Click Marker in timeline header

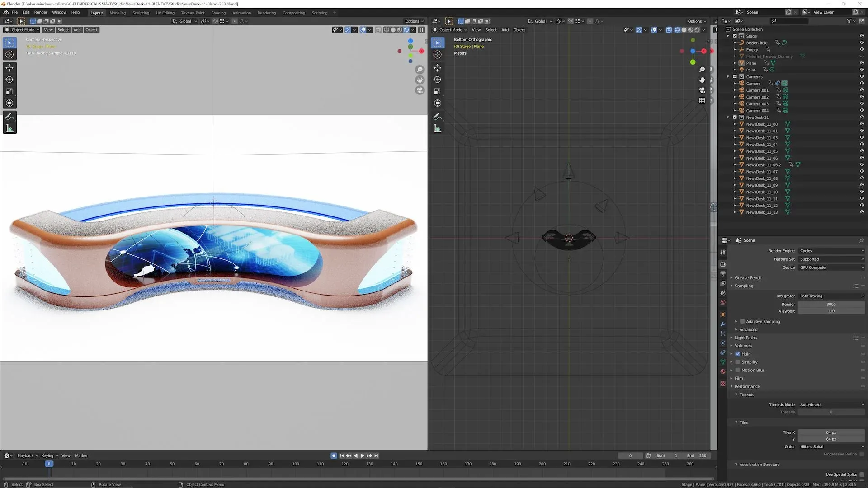[x=81, y=455]
